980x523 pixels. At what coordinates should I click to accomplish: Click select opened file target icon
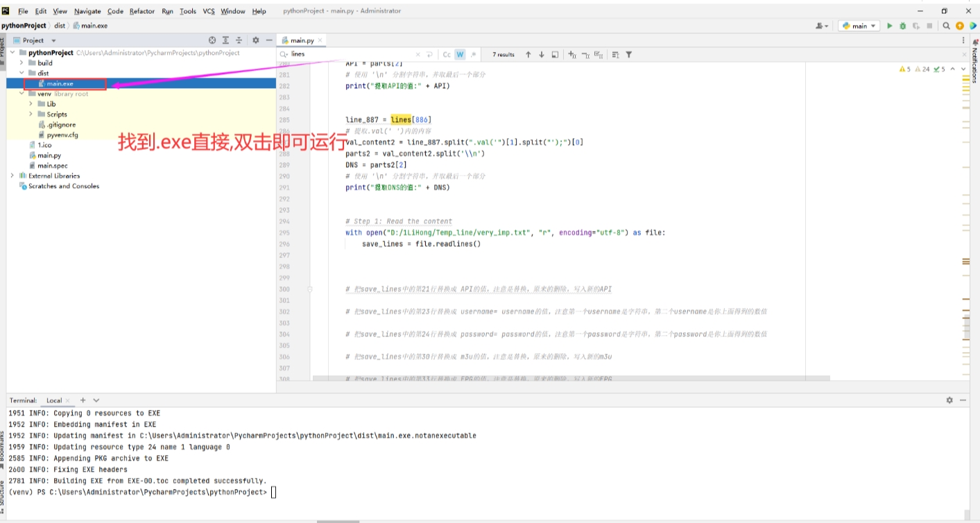(212, 40)
